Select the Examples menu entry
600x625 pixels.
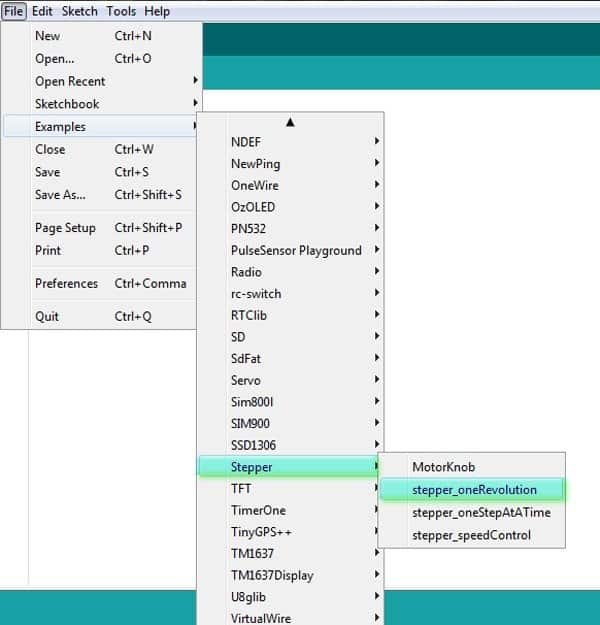(100, 126)
